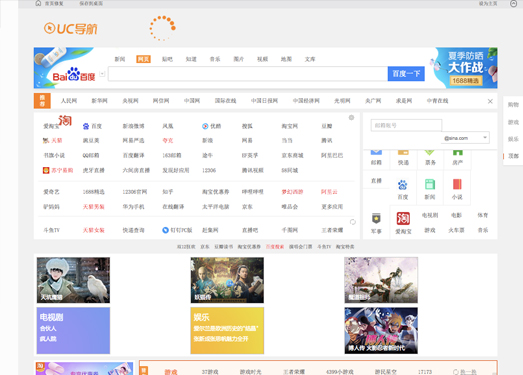
Task: Open the 优酷 link with its play icon
Action: coord(211,126)
